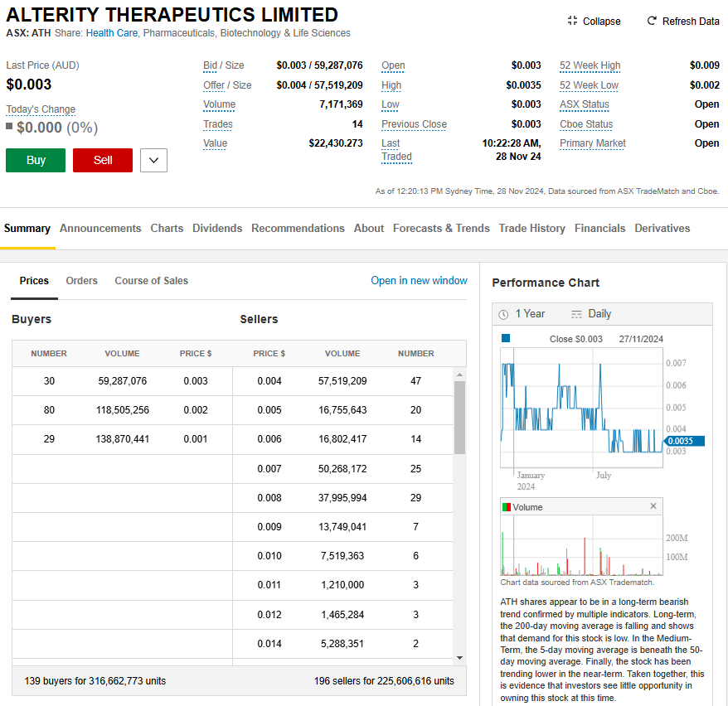Image resolution: width=728 pixels, height=706 pixels.
Task: Click the Bid / Size label
Action: click(x=223, y=65)
